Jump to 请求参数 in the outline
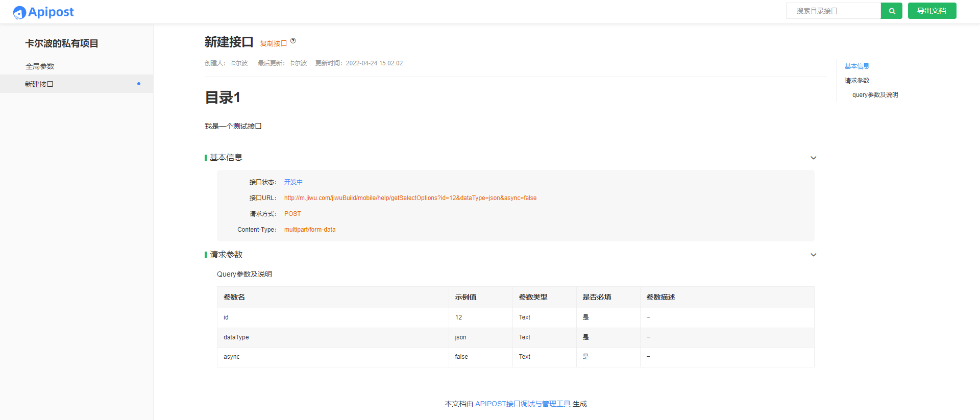980x420 pixels. pyautogui.click(x=857, y=81)
